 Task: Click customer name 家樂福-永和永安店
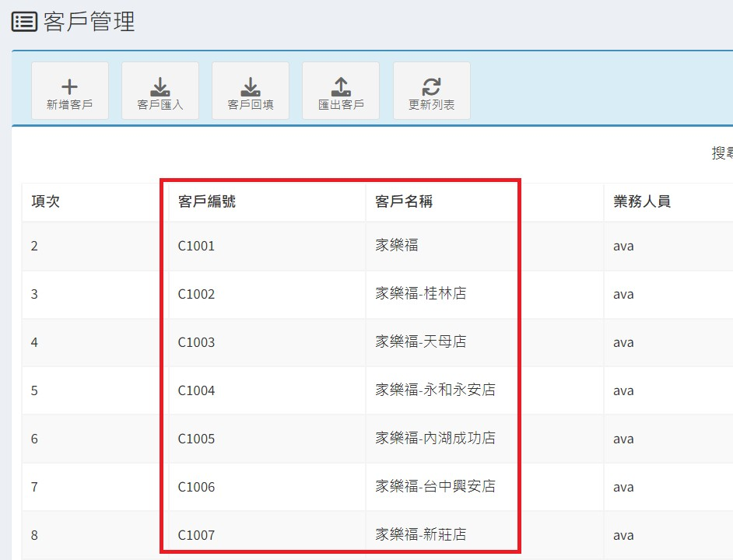tap(435, 390)
